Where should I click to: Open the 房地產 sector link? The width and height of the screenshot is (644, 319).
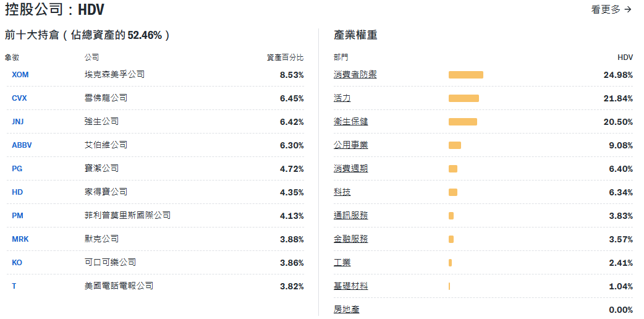click(346, 310)
